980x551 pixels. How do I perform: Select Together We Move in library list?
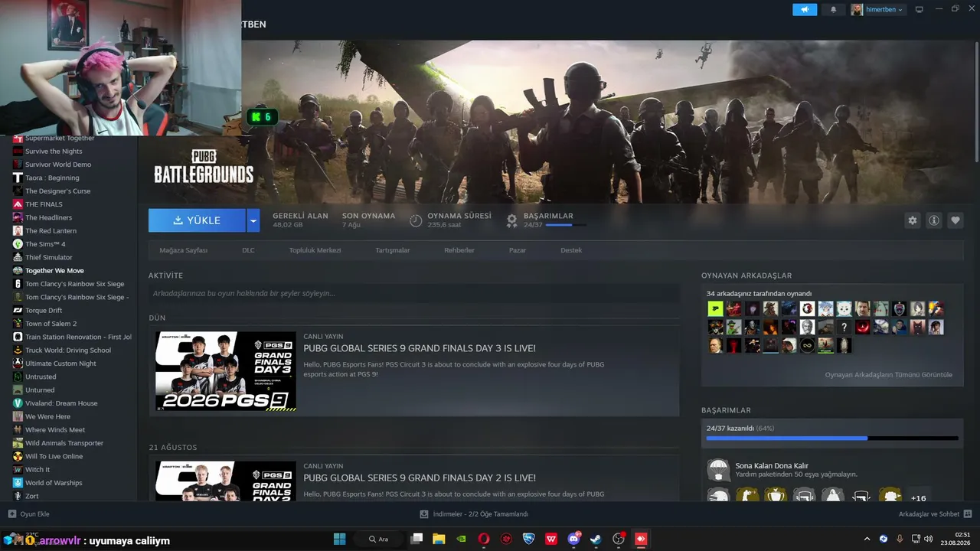click(x=54, y=271)
